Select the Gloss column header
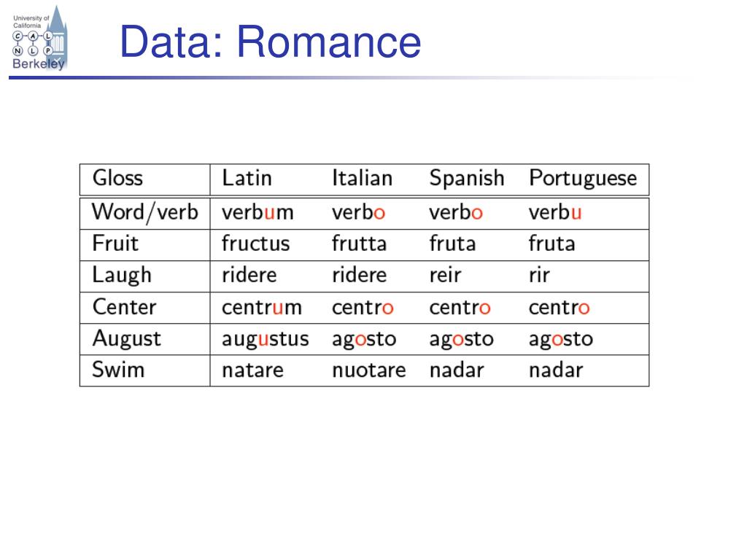747x560 pixels. pyautogui.click(x=117, y=178)
